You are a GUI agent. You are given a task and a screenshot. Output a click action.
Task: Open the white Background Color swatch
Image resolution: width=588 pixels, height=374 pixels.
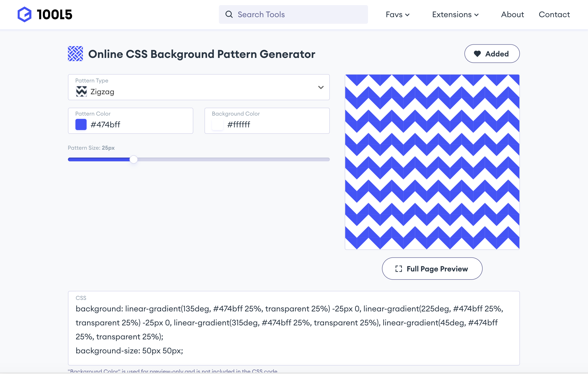click(217, 124)
